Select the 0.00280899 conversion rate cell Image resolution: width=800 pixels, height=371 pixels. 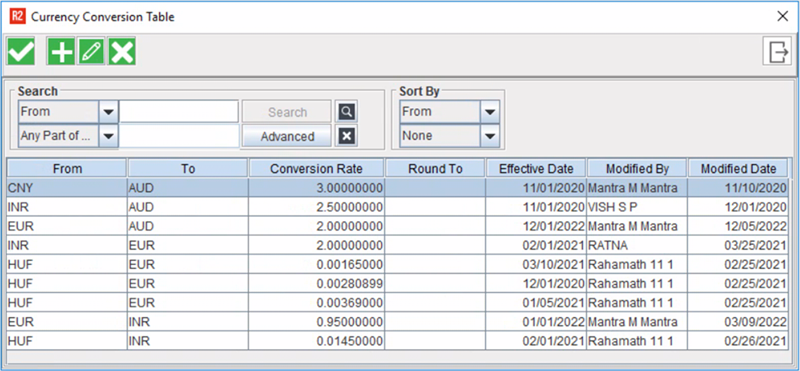pos(316,283)
